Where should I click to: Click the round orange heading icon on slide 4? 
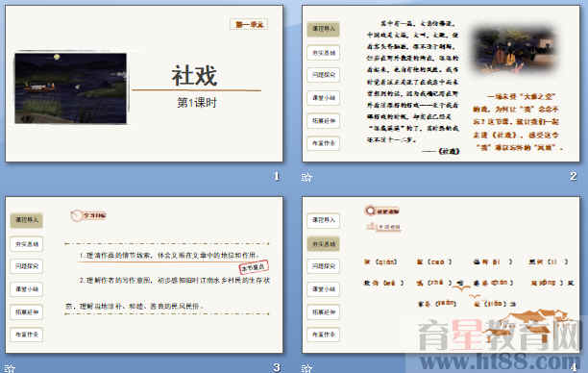click(370, 211)
